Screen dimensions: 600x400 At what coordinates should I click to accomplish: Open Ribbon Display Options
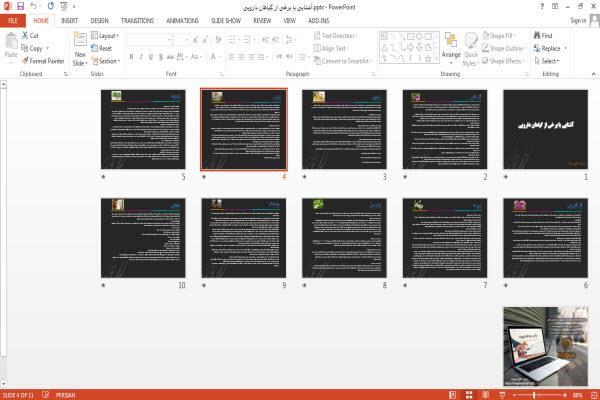(x=555, y=7)
